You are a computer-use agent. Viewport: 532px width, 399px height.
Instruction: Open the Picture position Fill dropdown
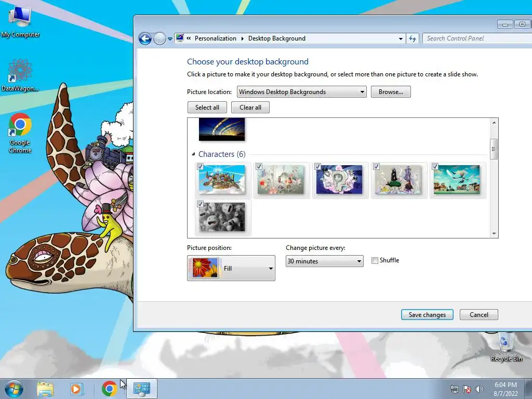(x=231, y=268)
